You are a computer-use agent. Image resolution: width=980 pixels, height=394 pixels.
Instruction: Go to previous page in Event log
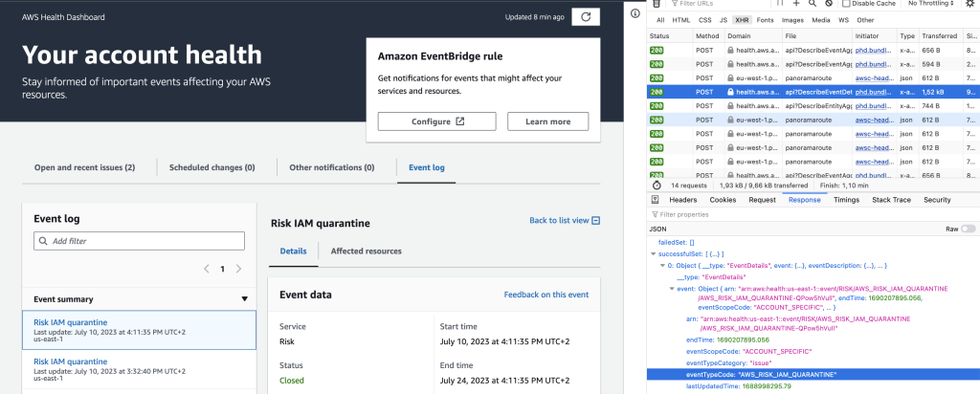coord(206,270)
